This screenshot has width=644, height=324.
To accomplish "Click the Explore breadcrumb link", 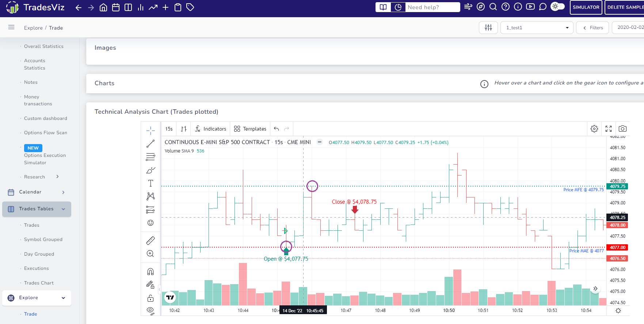I will (33, 28).
